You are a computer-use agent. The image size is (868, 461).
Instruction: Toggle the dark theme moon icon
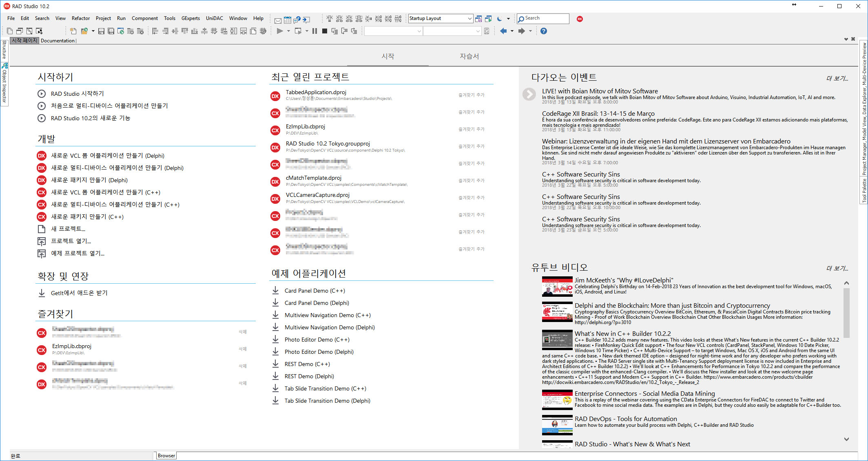click(499, 19)
